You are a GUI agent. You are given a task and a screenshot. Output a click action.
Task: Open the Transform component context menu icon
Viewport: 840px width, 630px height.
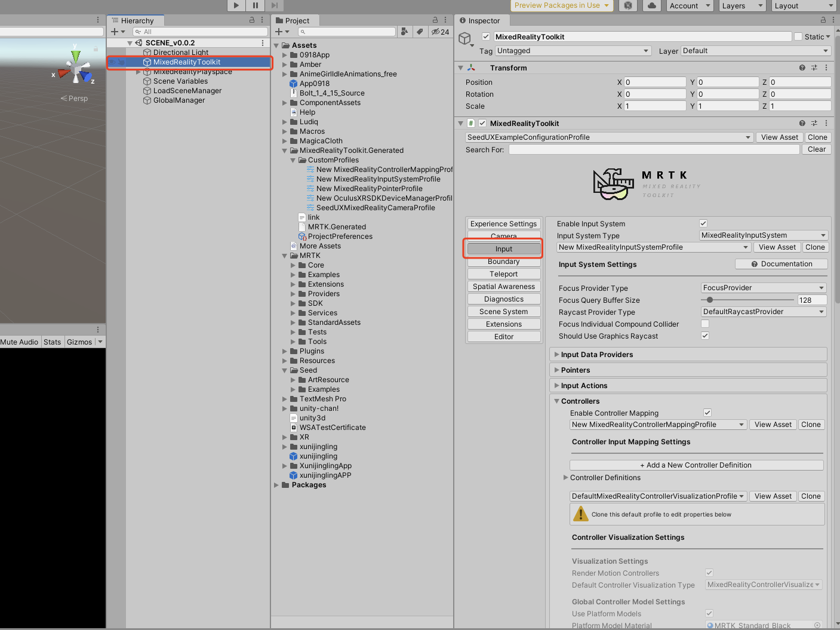[827, 67]
